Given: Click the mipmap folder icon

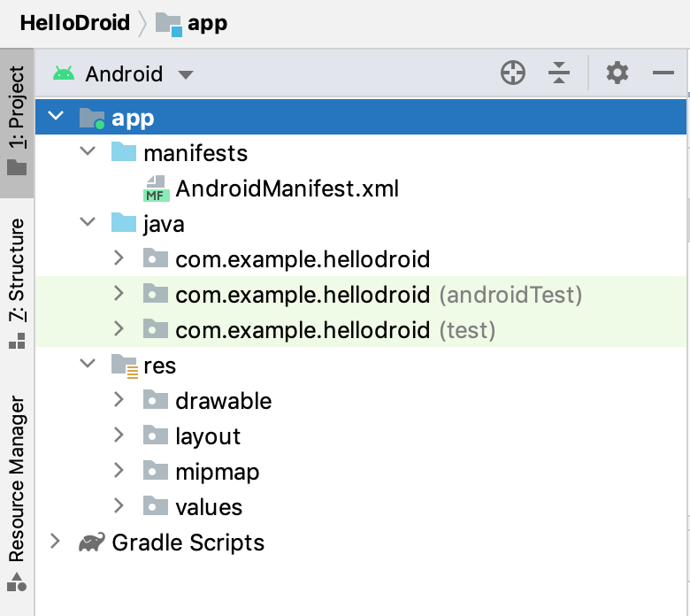Looking at the screenshot, I should [x=156, y=470].
